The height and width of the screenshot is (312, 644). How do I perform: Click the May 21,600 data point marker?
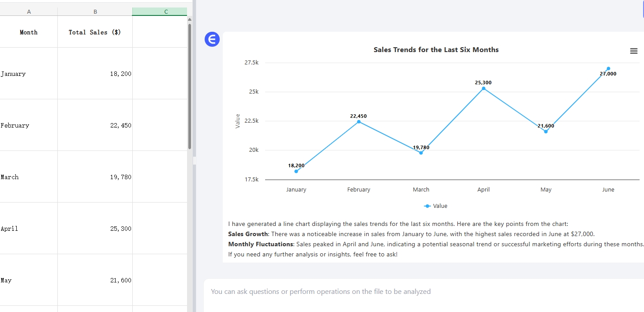pyautogui.click(x=546, y=132)
